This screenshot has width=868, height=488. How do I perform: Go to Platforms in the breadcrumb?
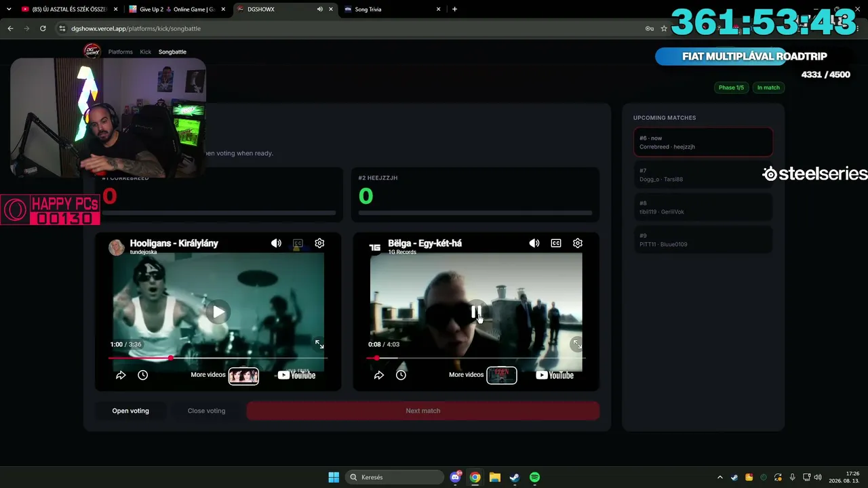[121, 52]
